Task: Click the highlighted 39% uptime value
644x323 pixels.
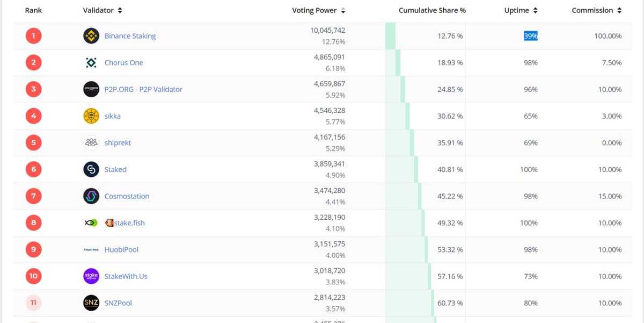Action: coord(531,36)
